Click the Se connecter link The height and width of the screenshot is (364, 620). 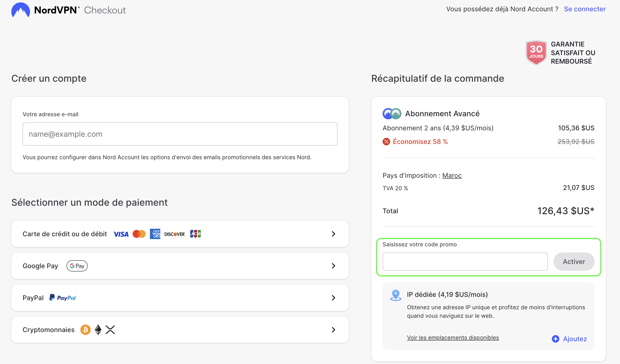click(x=585, y=9)
